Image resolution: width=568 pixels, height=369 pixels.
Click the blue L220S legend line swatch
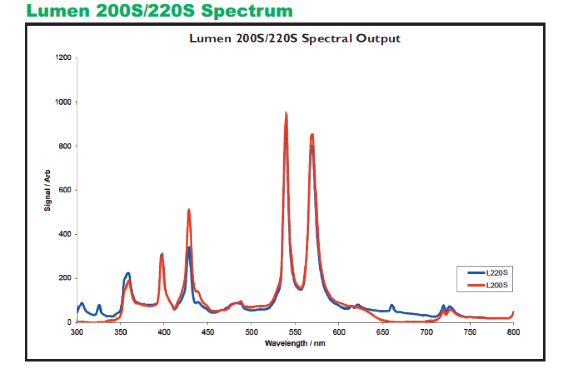click(x=476, y=273)
